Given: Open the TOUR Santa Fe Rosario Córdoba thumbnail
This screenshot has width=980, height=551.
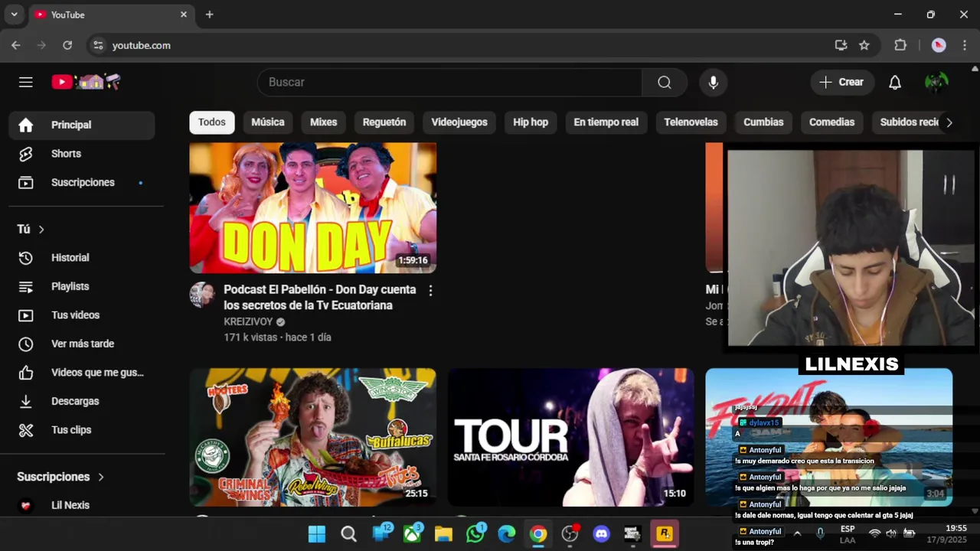Looking at the screenshot, I should (x=571, y=437).
